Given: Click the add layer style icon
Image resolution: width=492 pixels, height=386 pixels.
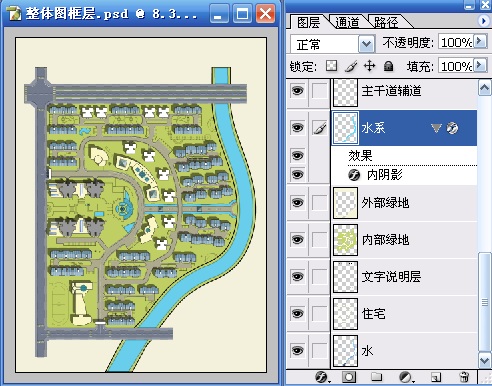Looking at the screenshot, I should coord(322,377).
